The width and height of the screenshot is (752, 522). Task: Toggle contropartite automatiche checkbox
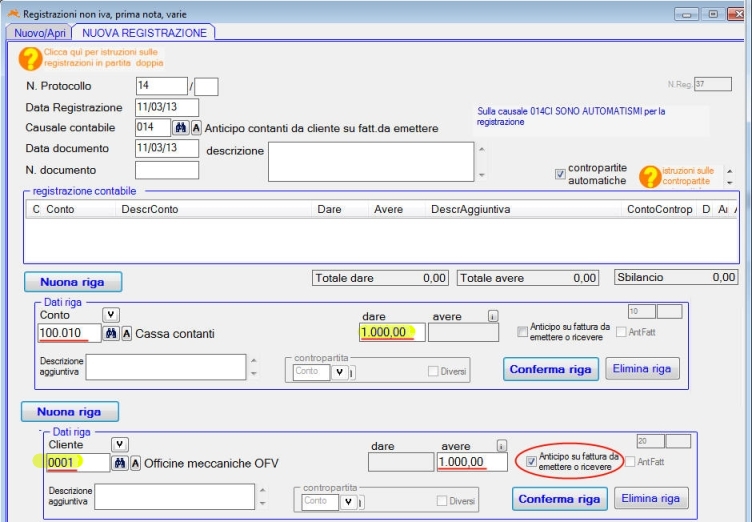tap(560, 174)
